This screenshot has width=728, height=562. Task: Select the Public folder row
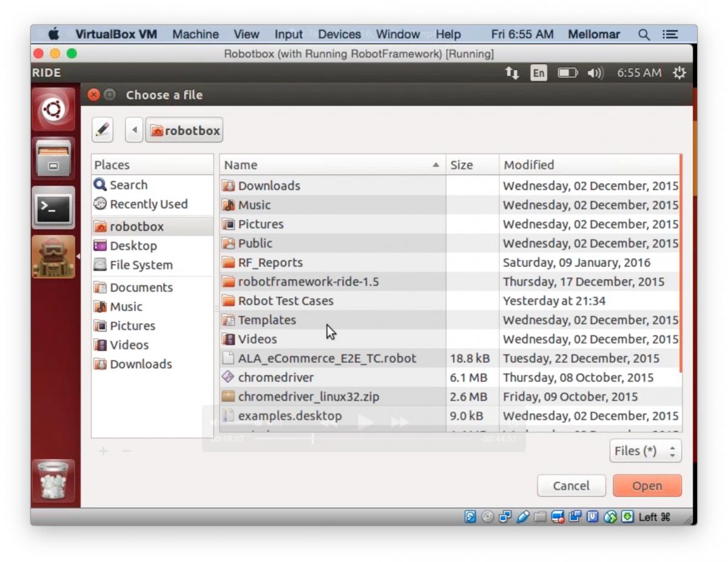click(450, 243)
